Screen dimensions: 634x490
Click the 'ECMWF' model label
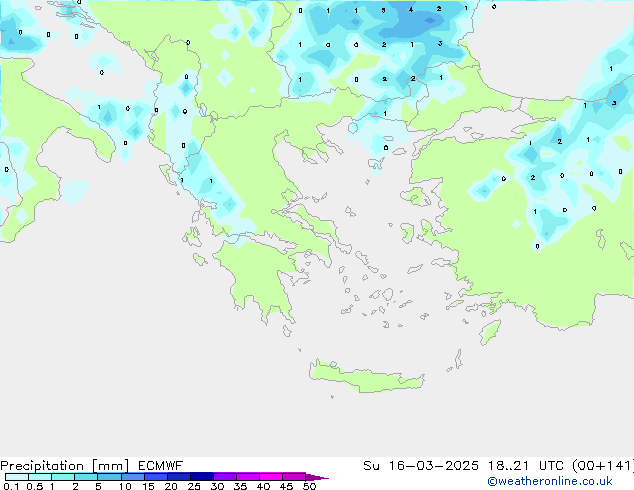click(x=161, y=466)
